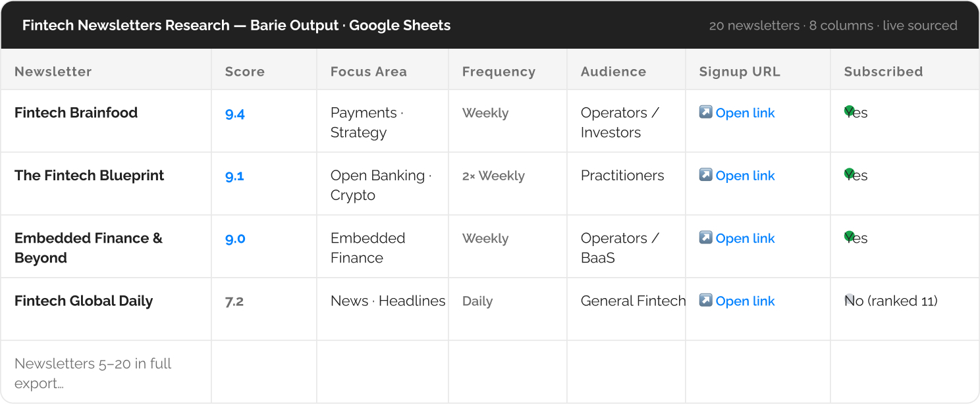Select the Embedded Finance & Beyond name cell
This screenshot has width=980, height=404.
click(x=88, y=248)
